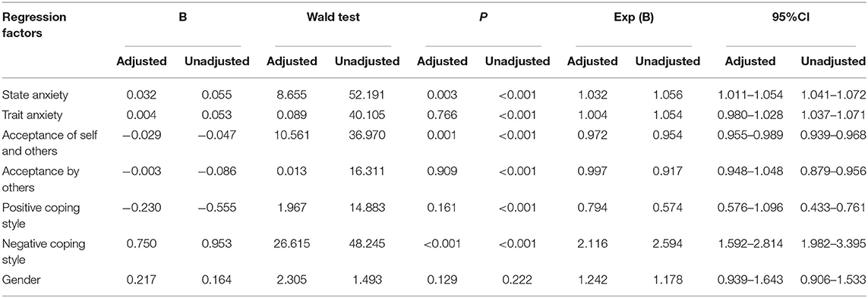The height and width of the screenshot is (298, 868).
Task: Select the Wald test value 52.191
Action: click(x=367, y=95)
